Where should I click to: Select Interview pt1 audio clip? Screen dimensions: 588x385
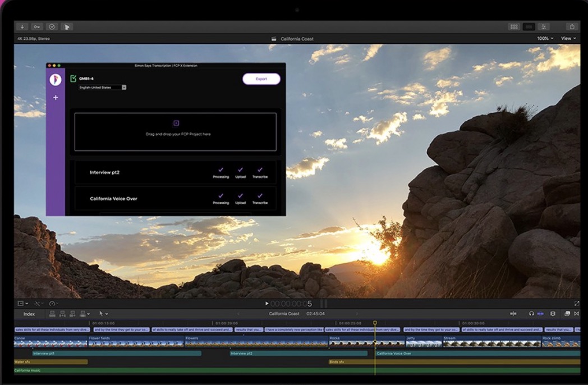117,354
